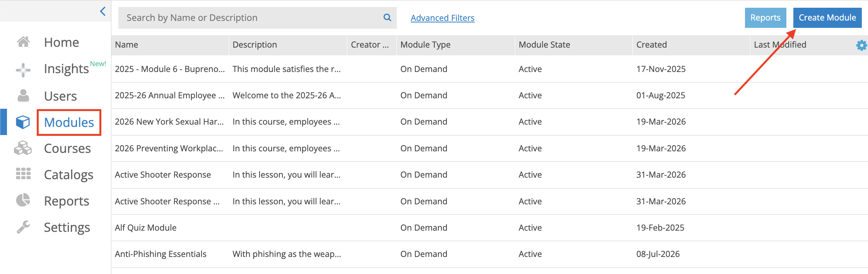This screenshot has height=274, width=868.
Task: Click the Reports pie chart icon
Action: click(x=23, y=200)
